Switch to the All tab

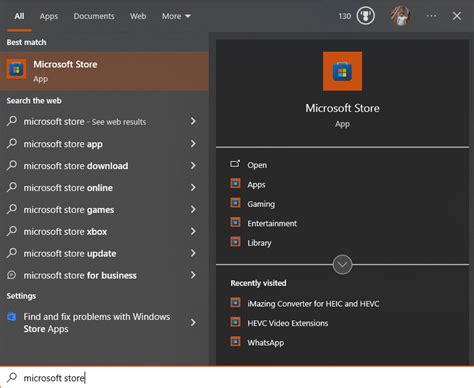point(19,16)
